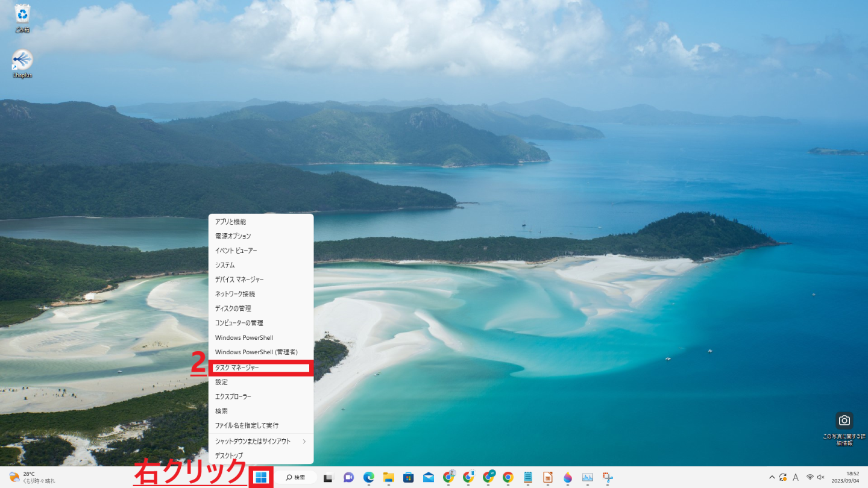Launch File Explorer from the taskbar
This screenshot has height=488, width=868.
pos(389,477)
